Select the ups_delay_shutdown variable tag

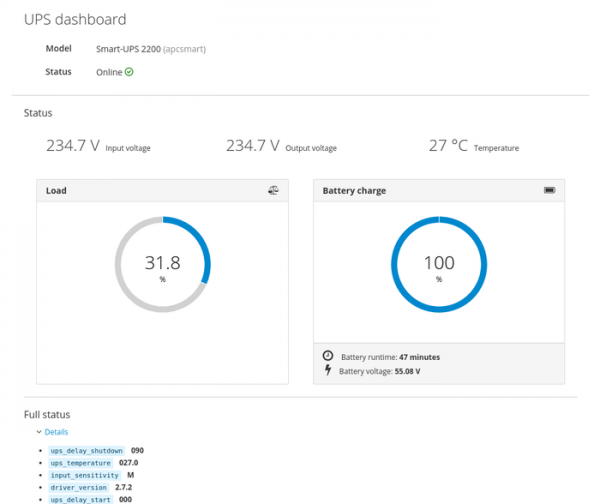click(x=88, y=451)
